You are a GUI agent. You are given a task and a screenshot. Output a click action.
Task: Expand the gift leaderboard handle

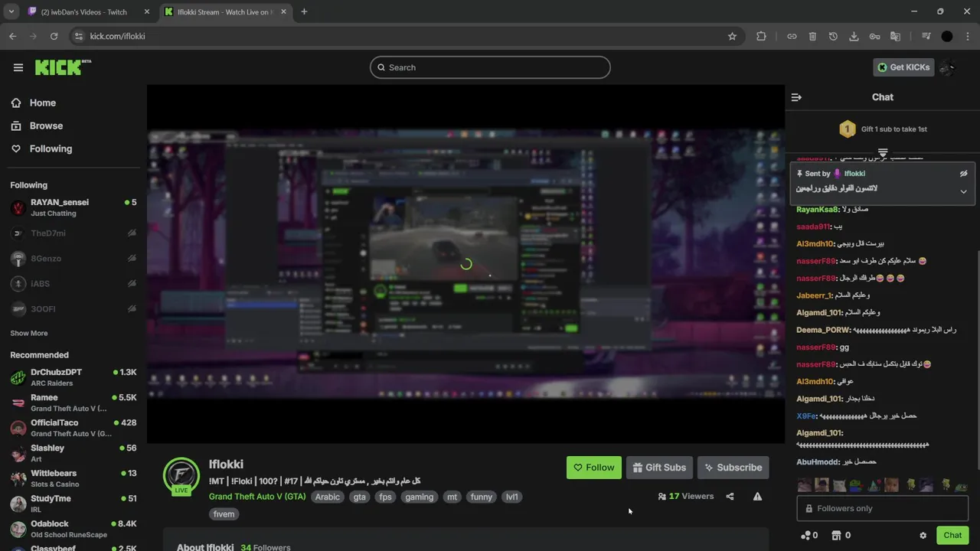883,152
